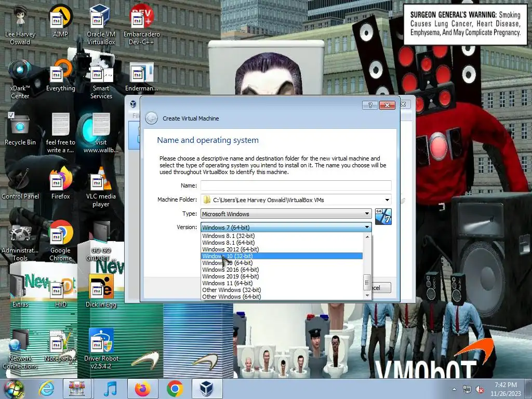Image resolution: width=532 pixels, height=399 pixels.
Task: Click VirtualBox cube icon in background window title
Action: [133, 104]
